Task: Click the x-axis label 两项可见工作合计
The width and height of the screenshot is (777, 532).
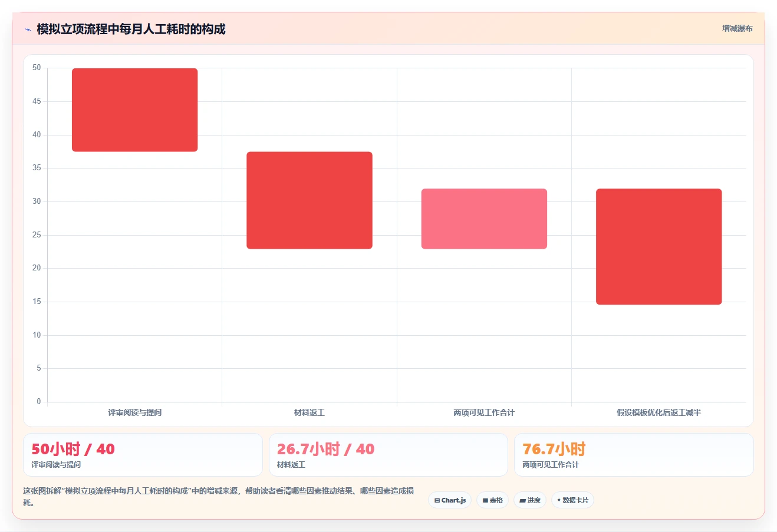Action: click(x=484, y=412)
